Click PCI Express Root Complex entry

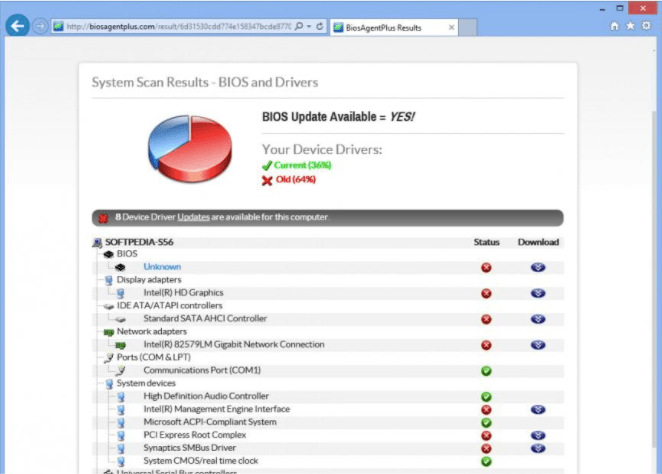(195, 435)
